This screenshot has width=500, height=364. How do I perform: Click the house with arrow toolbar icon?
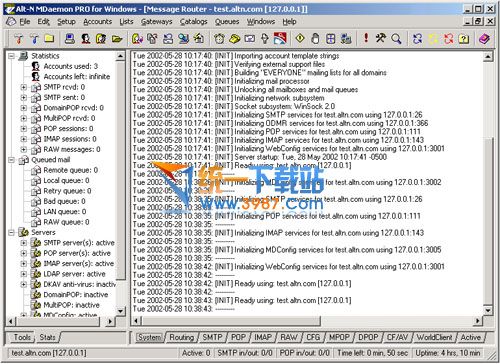pos(199,39)
